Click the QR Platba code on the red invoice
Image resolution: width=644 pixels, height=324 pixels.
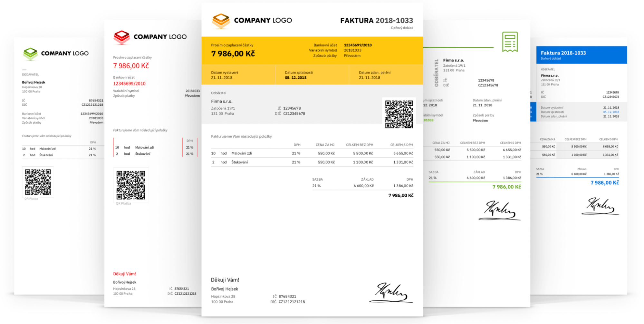(130, 185)
